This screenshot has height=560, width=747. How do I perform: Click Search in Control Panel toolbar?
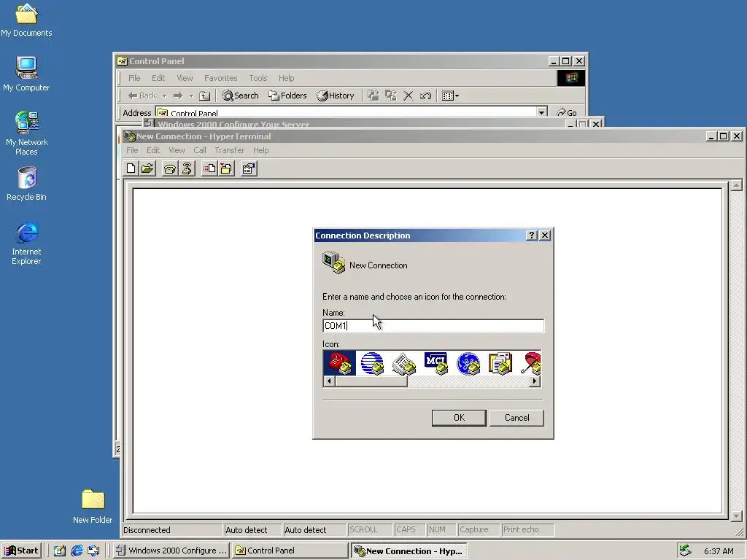click(x=240, y=96)
